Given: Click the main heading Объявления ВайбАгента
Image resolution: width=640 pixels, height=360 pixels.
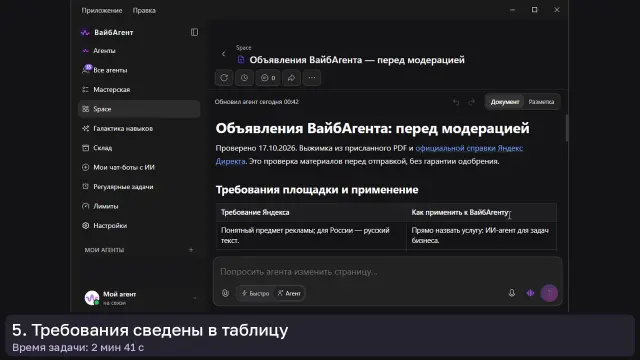Looking at the screenshot, I should (x=372, y=128).
